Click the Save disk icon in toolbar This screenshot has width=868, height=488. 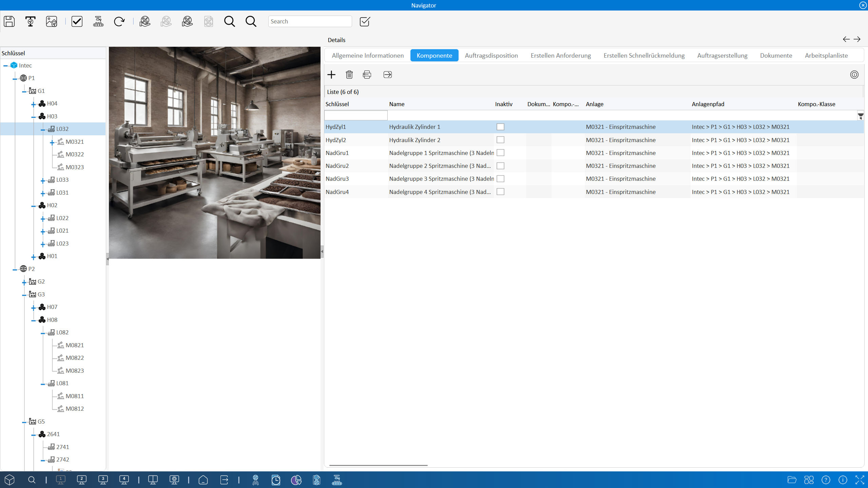(9, 21)
